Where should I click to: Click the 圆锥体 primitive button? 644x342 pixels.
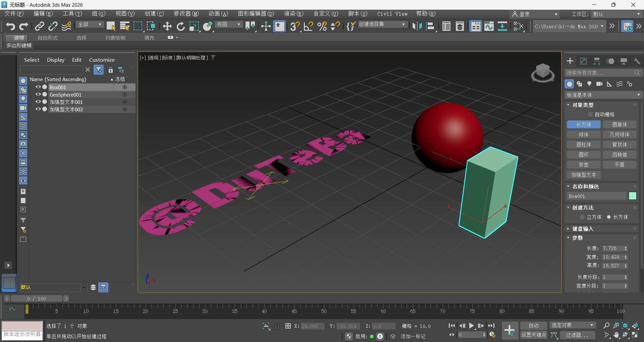tap(620, 124)
